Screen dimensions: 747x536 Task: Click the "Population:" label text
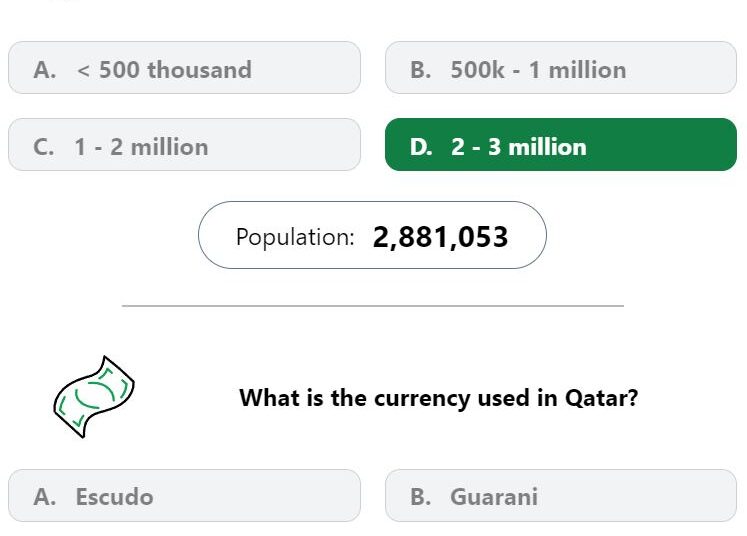click(x=295, y=237)
